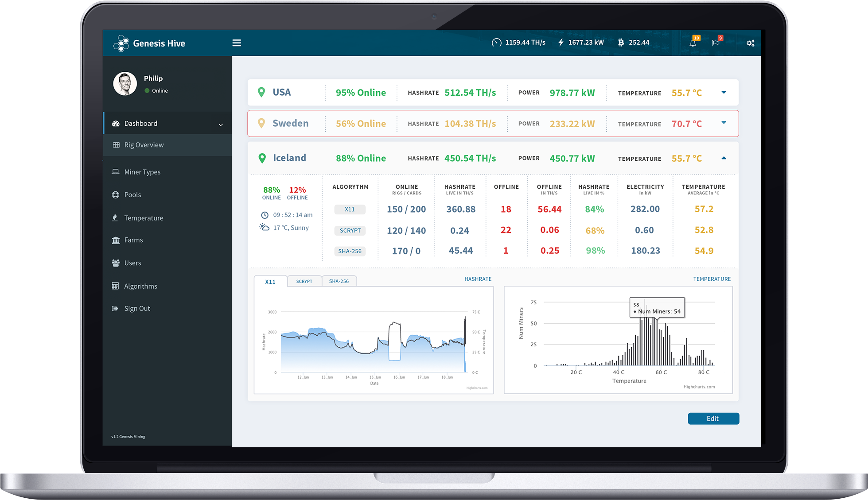Click the hashrate speedometer icon
This screenshot has width=868, height=500.
tap(496, 43)
